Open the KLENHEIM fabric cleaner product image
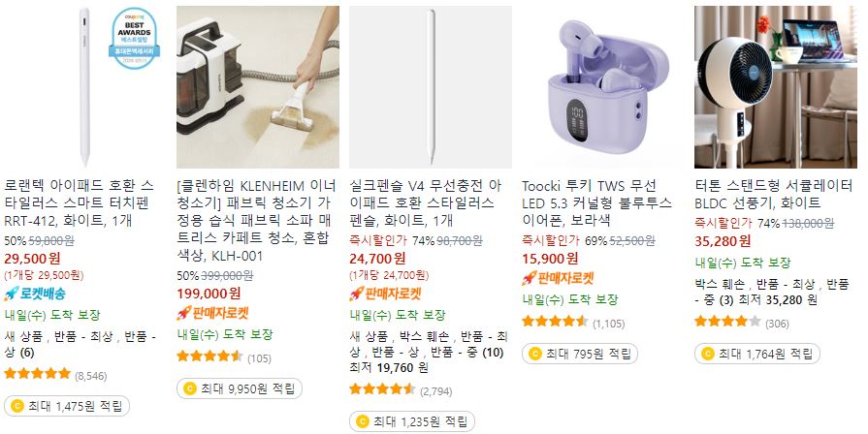 pos(258,87)
